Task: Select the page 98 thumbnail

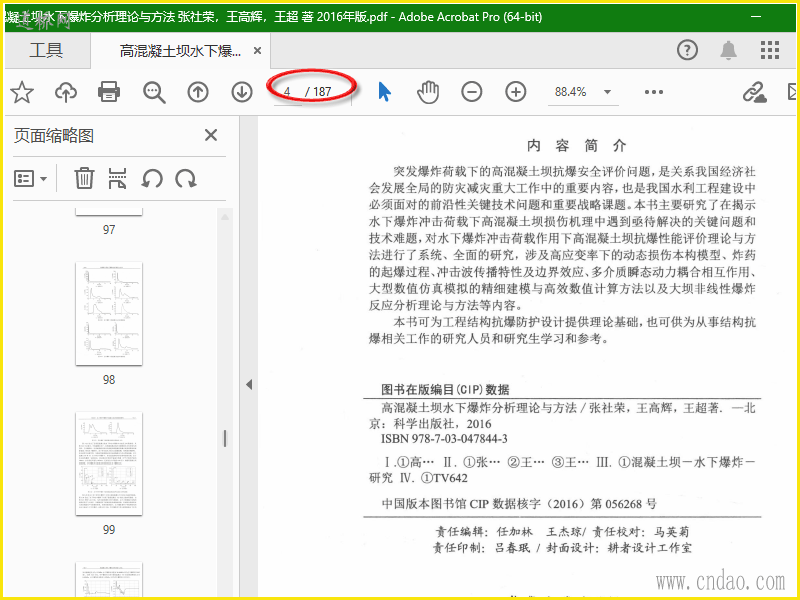Action: pyautogui.click(x=109, y=314)
